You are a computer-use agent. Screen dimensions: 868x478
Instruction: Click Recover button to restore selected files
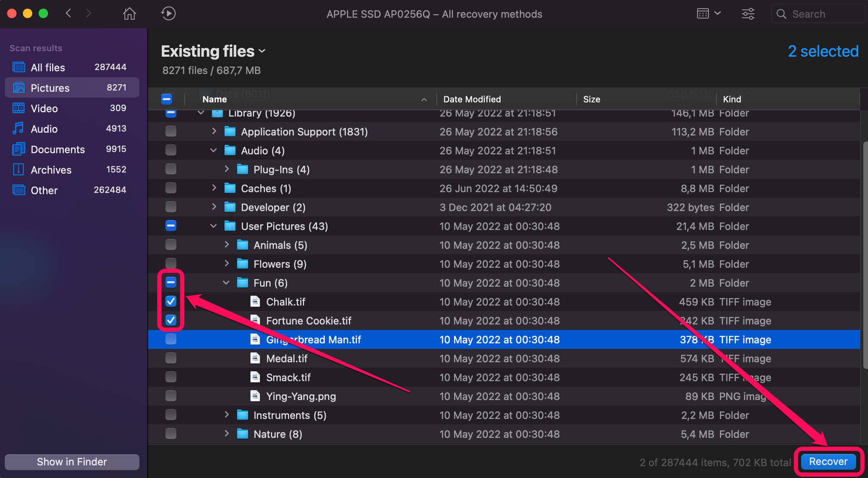click(x=828, y=461)
